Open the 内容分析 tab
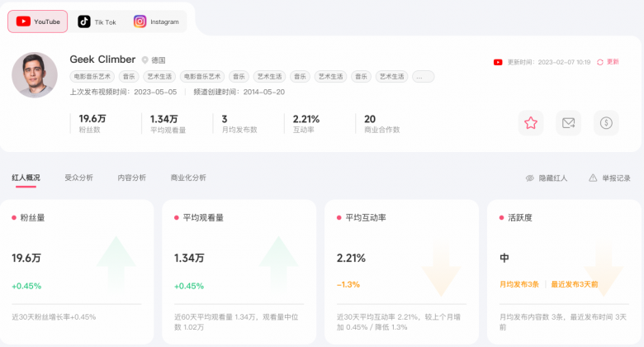 (x=131, y=178)
